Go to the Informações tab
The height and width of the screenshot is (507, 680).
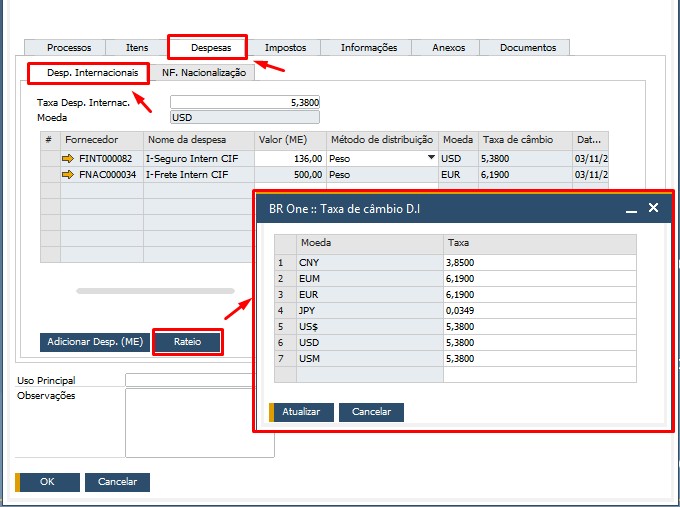368,47
